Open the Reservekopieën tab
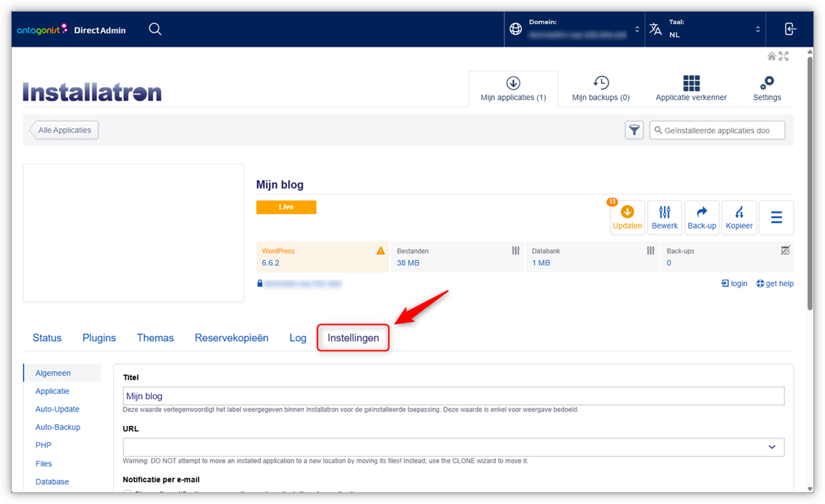Screen dimensions: 825x504 click(x=231, y=338)
